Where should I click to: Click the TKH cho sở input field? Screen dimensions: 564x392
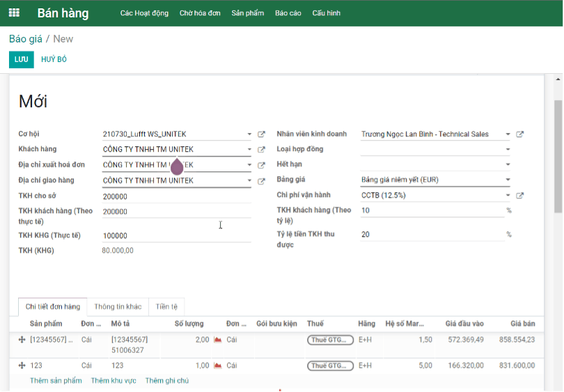[x=177, y=196]
